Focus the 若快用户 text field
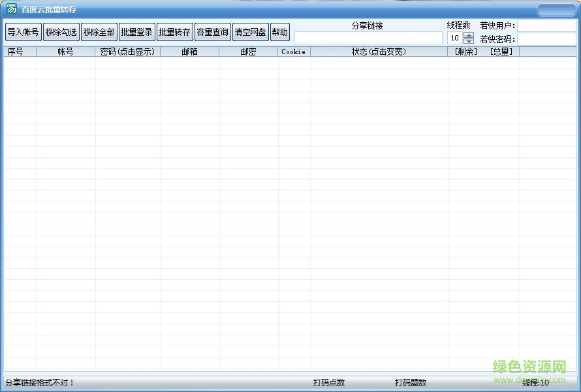The height and width of the screenshot is (392, 581). [546, 25]
